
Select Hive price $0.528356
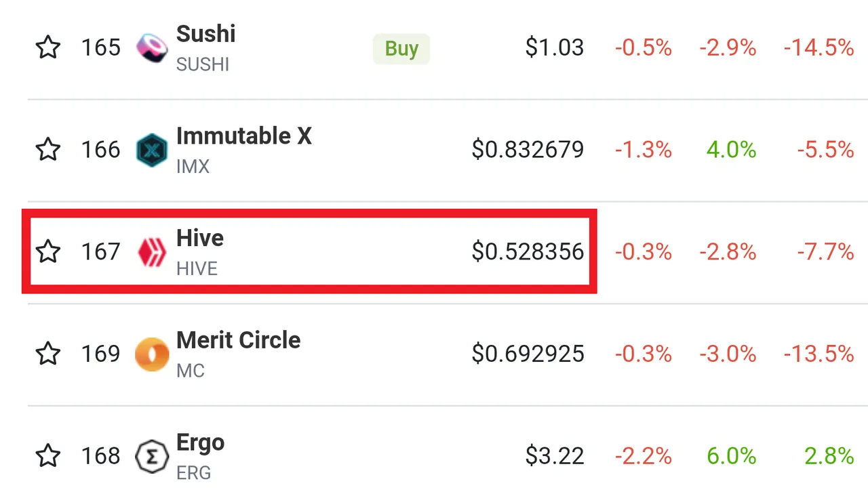pyautogui.click(x=528, y=252)
